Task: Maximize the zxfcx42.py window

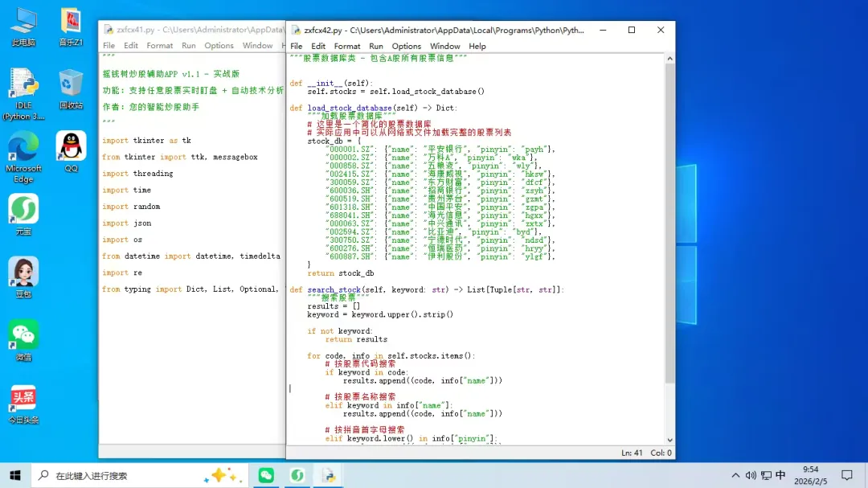Action: [x=632, y=30]
